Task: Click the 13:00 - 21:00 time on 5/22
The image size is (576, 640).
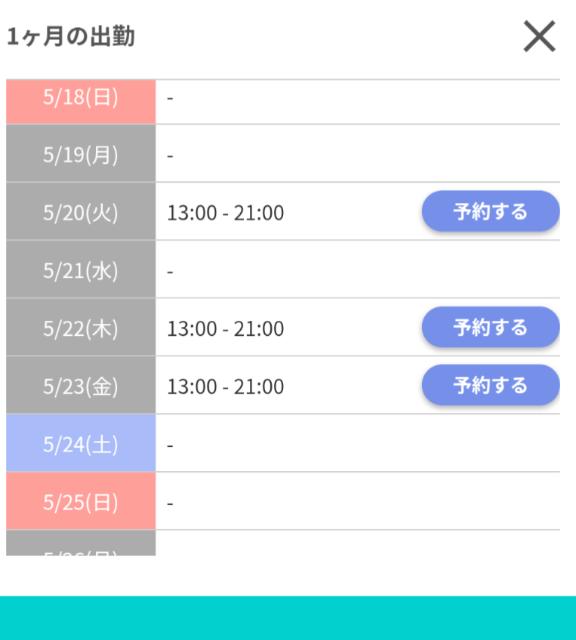Action: 226,329
